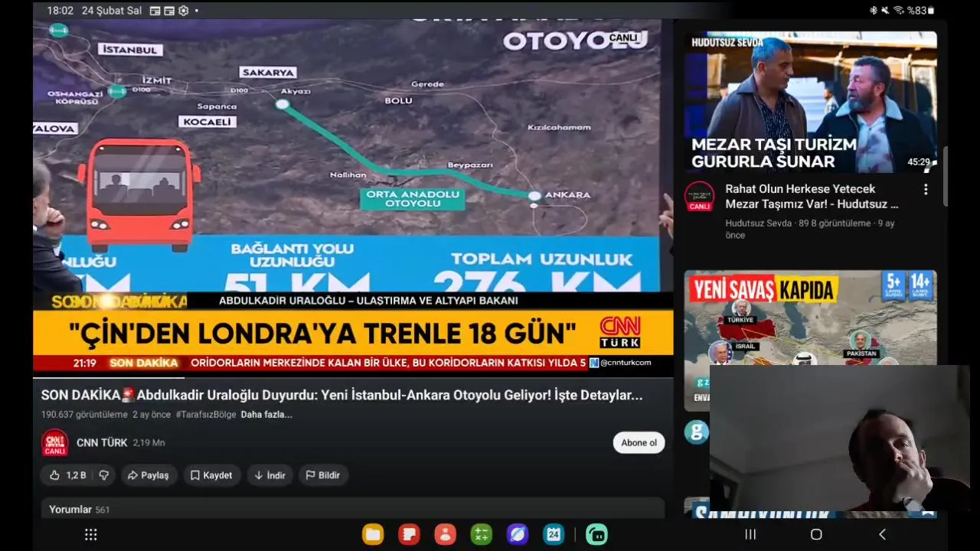This screenshot has width=980, height=551.
Task: Tap the home navigation button
Action: [816, 534]
